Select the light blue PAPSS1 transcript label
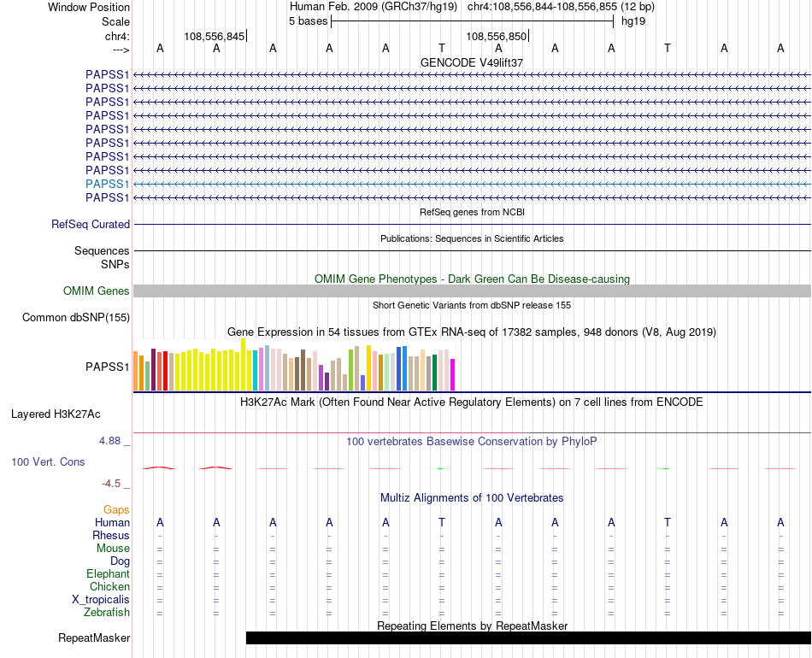The image size is (812, 658). [x=107, y=184]
